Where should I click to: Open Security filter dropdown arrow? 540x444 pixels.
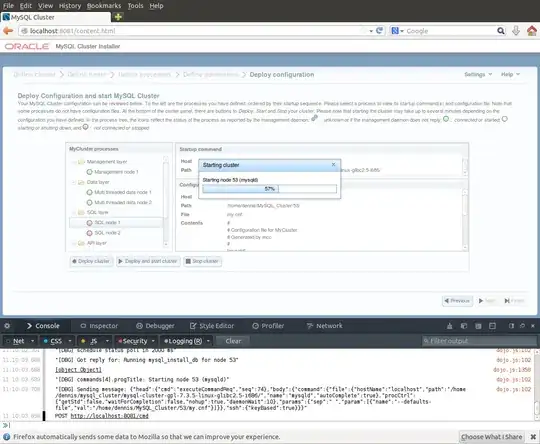pyautogui.click(x=153, y=341)
